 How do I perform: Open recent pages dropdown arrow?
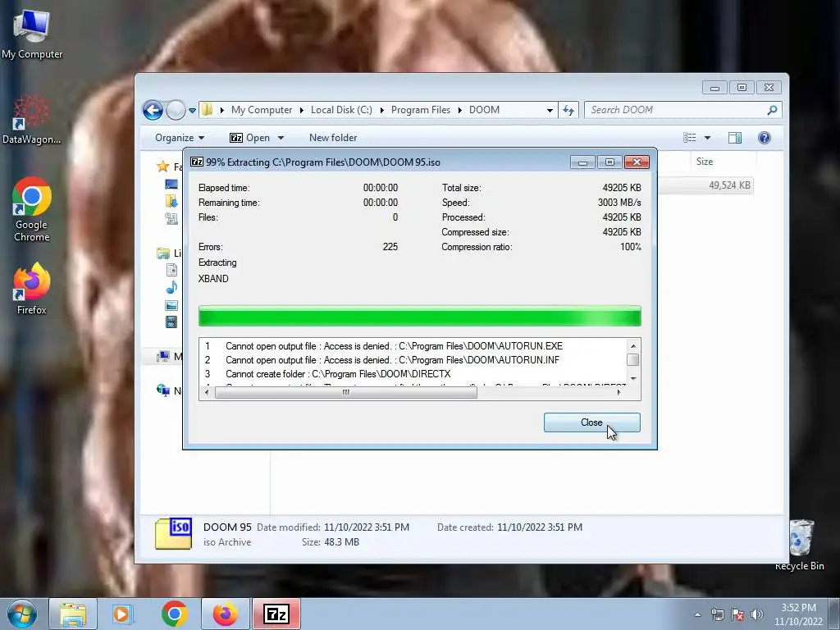click(192, 111)
